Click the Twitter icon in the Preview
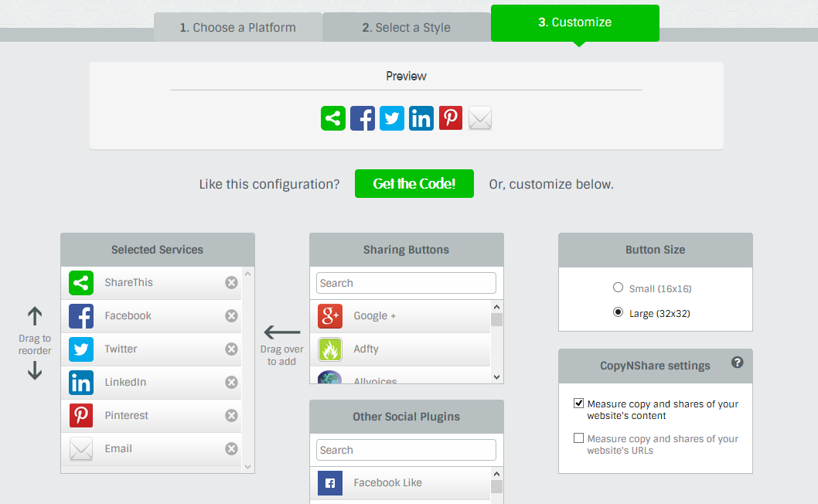818x504 pixels. click(392, 118)
